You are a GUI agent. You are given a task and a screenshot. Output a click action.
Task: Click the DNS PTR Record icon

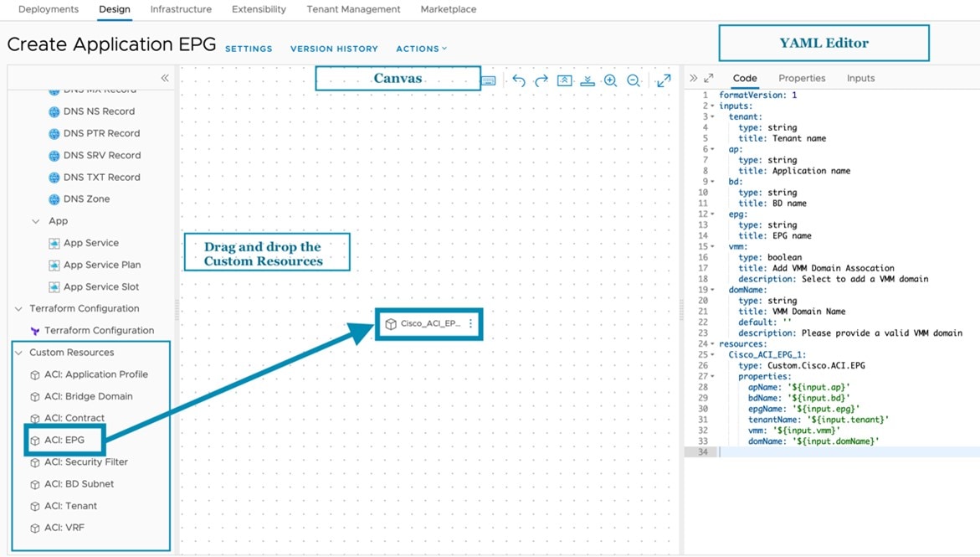coord(54,134)
